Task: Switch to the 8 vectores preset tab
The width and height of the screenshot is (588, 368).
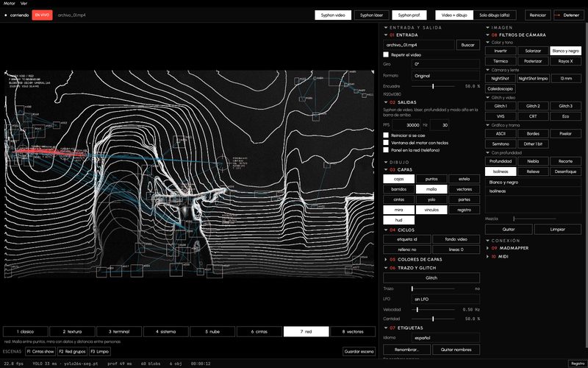Action: pos(353,332)
